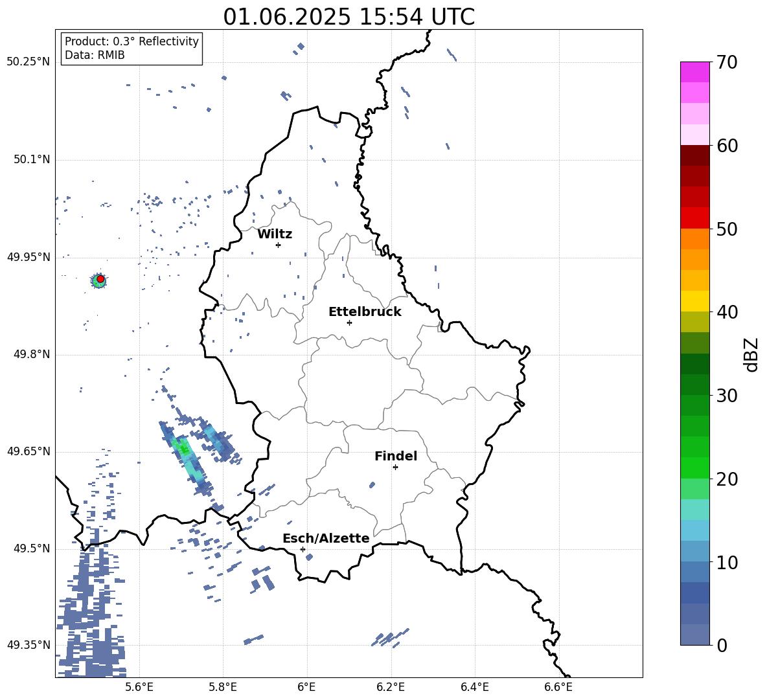Click the colorbar tick label 70

(727, 63)
